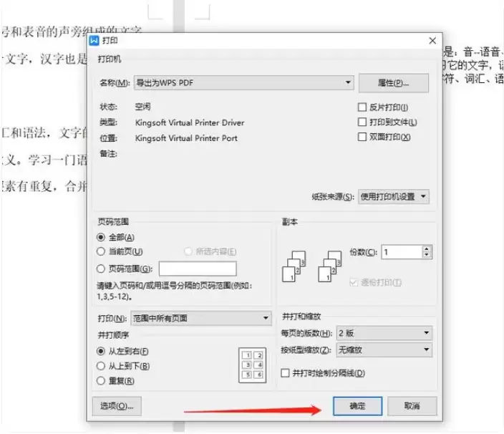
Task: Open printer 属性 button
Action: coord(394,83)
